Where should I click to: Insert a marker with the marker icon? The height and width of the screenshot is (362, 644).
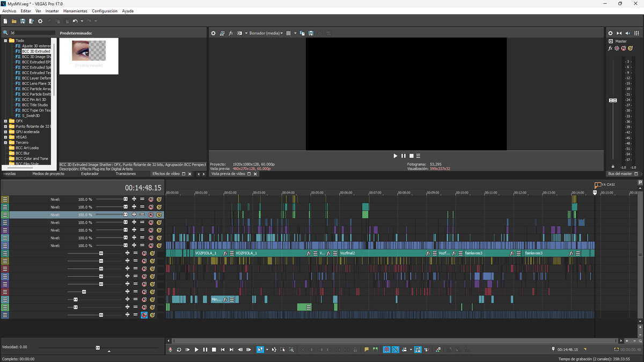(x=367, y=349)
